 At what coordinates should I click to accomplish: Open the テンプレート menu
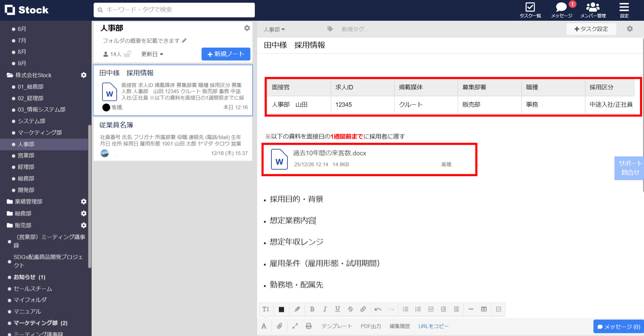tap(337, 326)
